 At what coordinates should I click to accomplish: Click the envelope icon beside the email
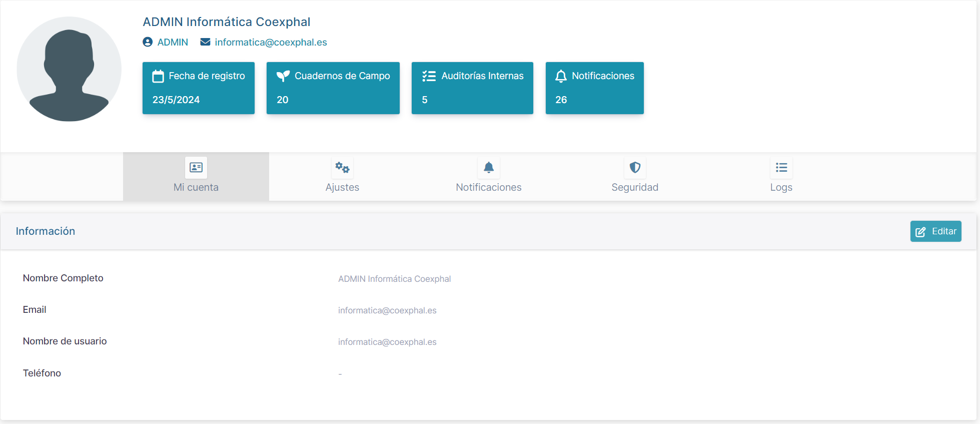tap(205, 42)
